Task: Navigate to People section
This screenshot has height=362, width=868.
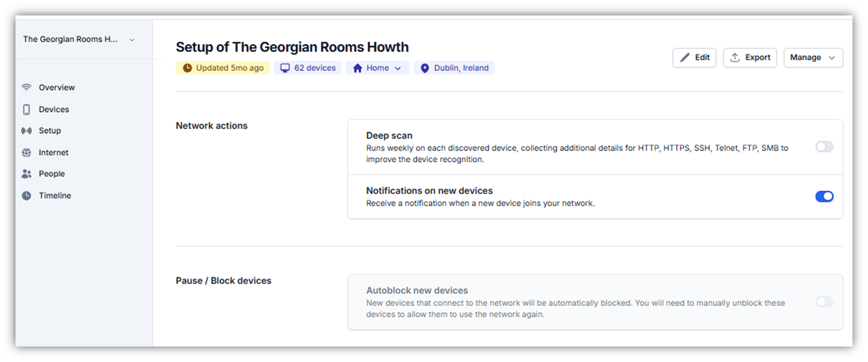Action: 52,174
